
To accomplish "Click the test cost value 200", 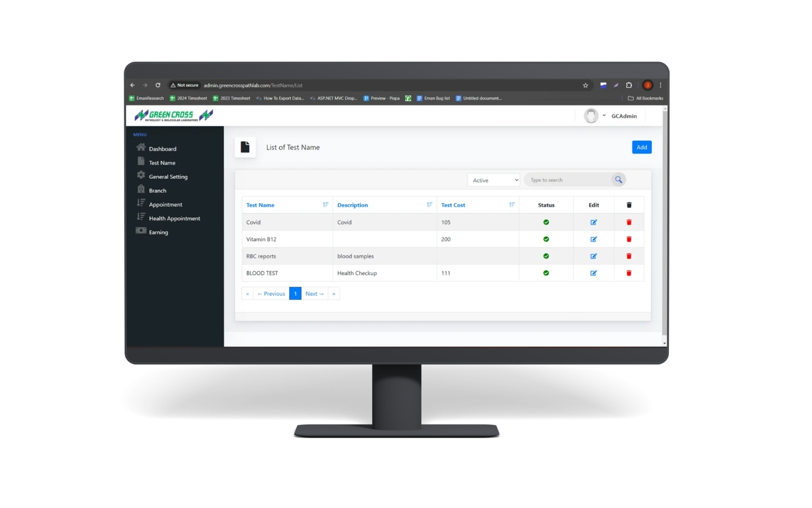I will (446, 239).
